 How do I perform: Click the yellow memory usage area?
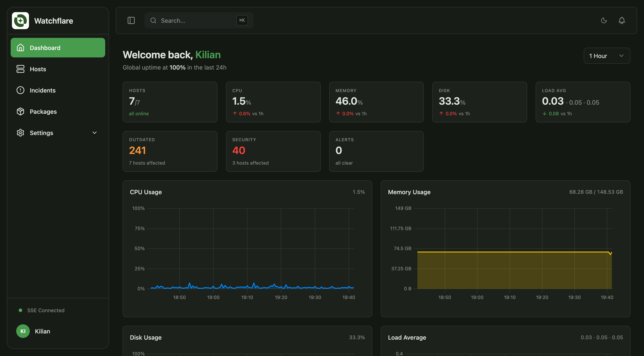point(515,270)
